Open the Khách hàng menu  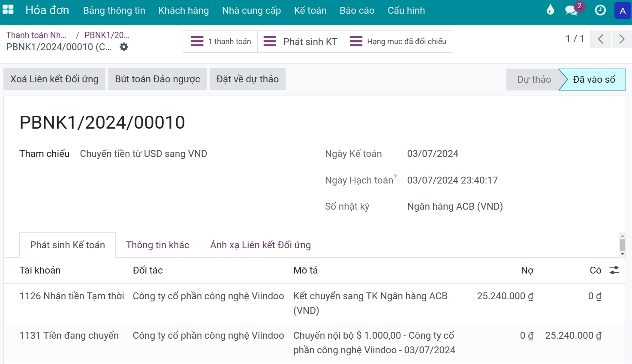[x=184, y=10]
